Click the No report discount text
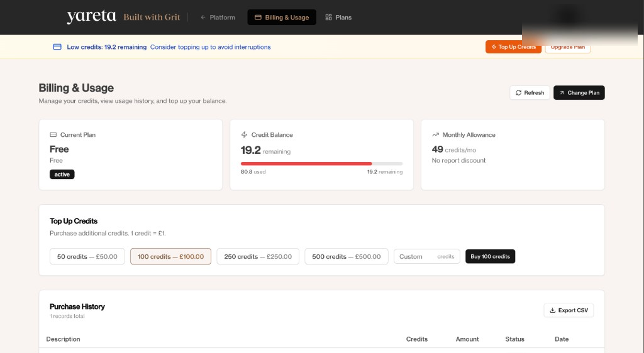This screenshot has width=644, height=353. pos(458,160)
